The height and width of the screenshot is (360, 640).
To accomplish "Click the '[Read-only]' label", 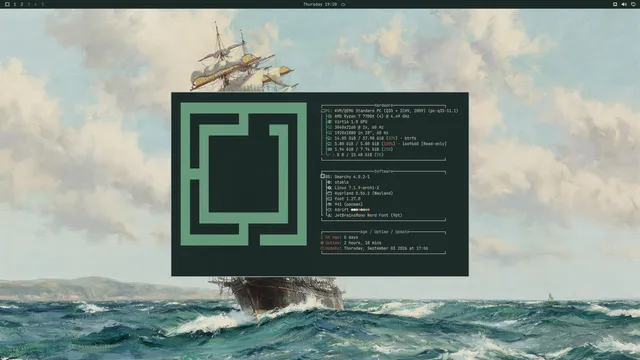I will tap(434, 144).
